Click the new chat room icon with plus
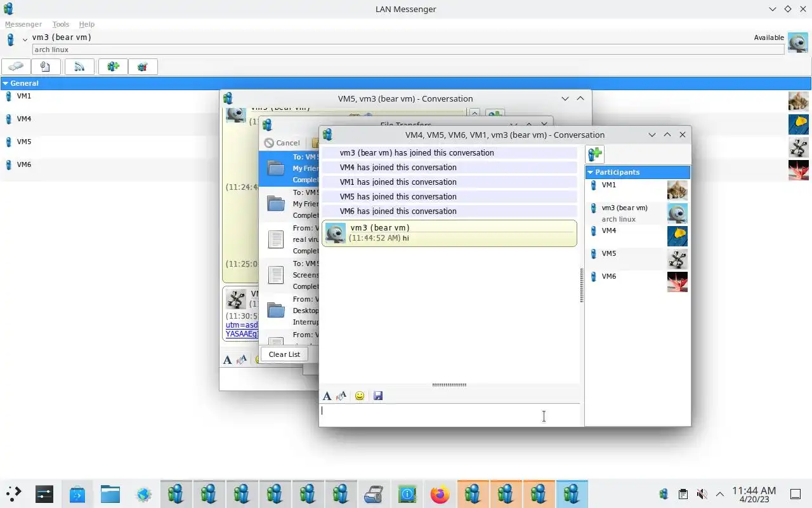The image size is (812, 508). click(113, 67)
